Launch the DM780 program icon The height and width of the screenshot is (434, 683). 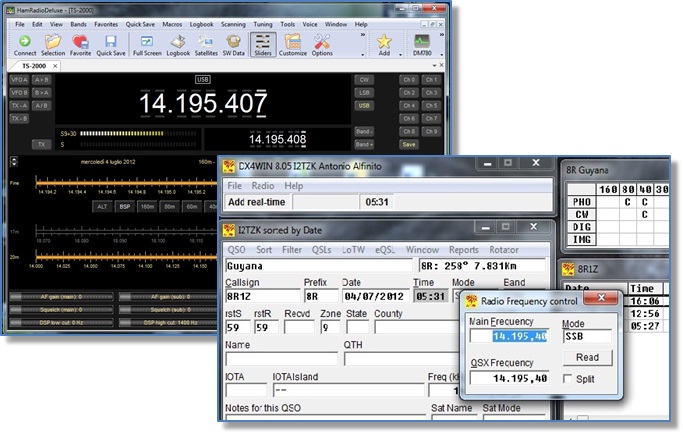[x=422, y=45]
